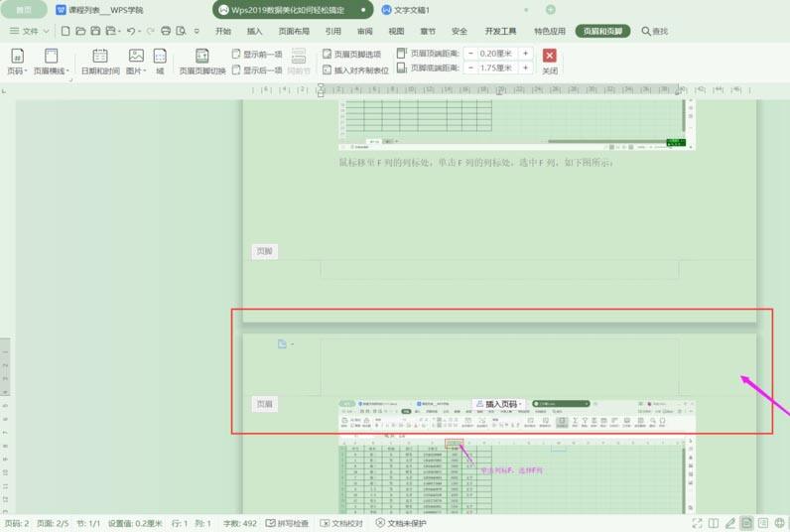The width and height of the screenshot is (790, 532).
Task: Click the Save icon in quick toolbar
Action: tap(95, 31)
